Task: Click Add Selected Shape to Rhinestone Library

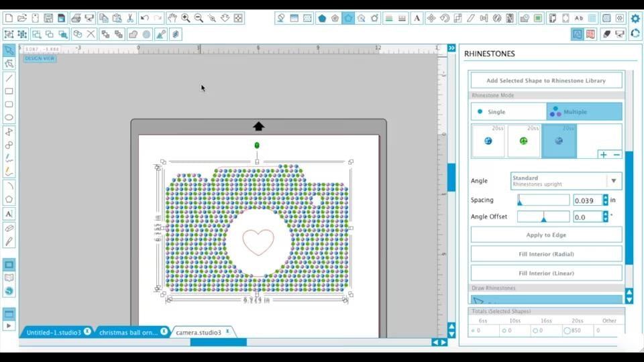Action: 546,80
